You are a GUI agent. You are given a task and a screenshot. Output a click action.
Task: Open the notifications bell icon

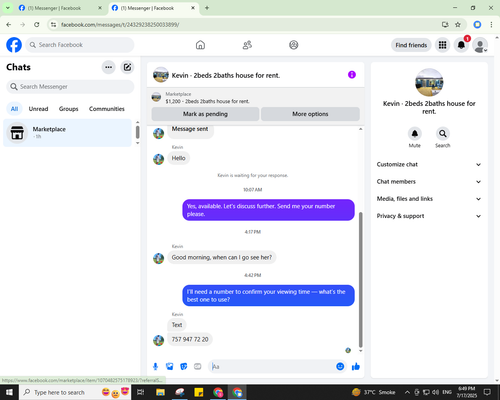[x=461, y=45]
